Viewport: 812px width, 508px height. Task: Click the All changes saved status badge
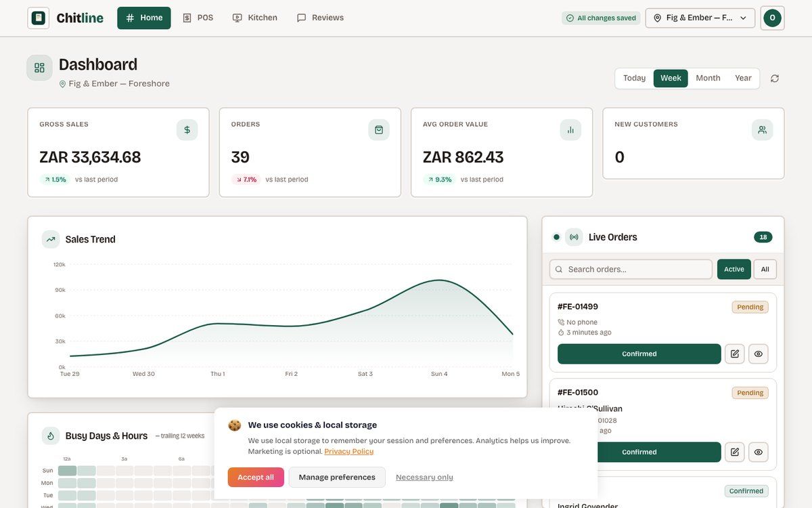coord(601,18)
